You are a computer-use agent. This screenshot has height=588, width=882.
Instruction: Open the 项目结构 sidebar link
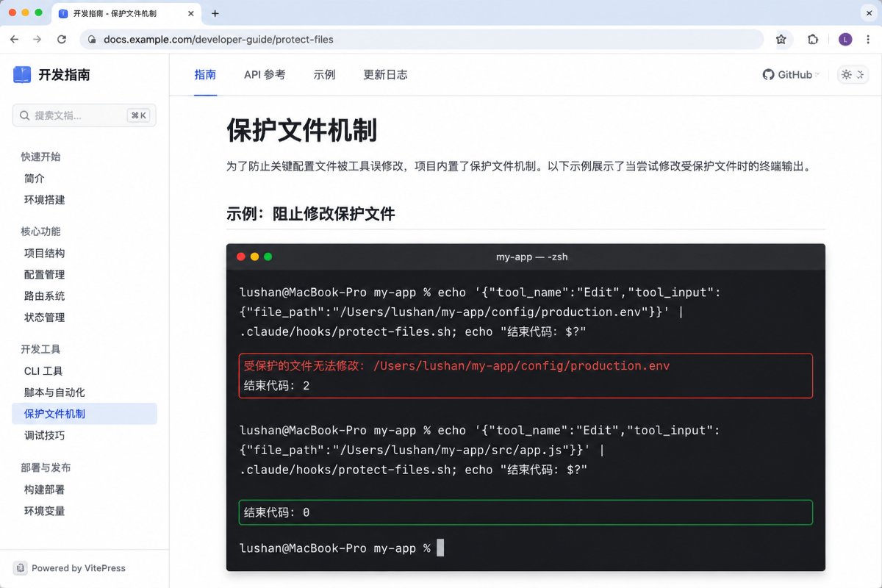pos(44,253)
